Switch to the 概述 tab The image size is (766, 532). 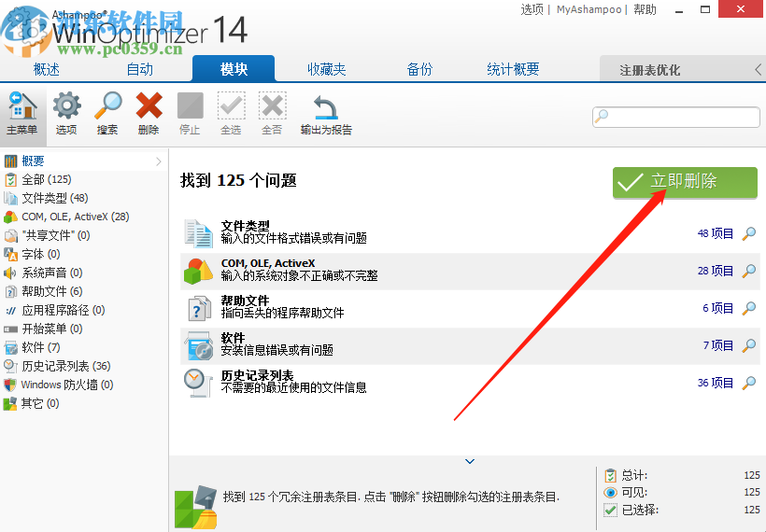pyautogui.click(x=47, y=69)
